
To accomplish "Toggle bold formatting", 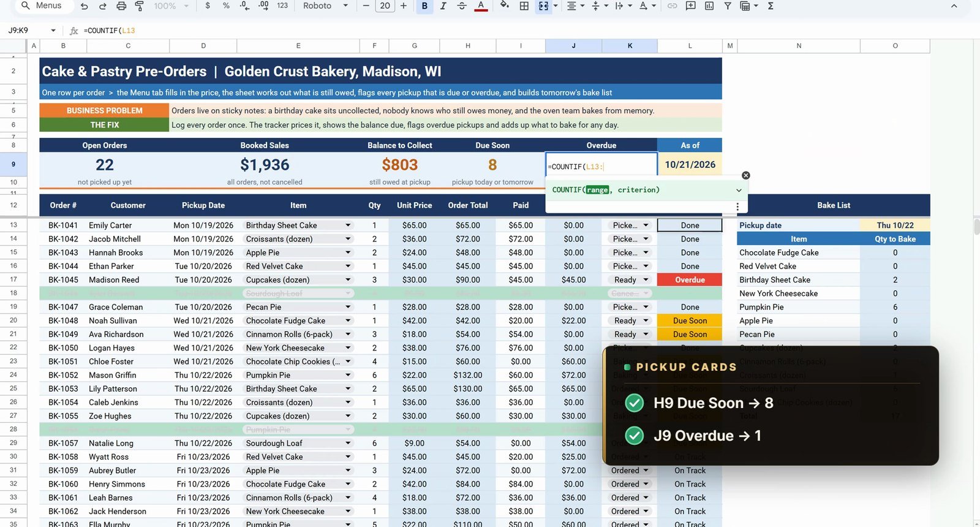I will [x=424, y=6].
